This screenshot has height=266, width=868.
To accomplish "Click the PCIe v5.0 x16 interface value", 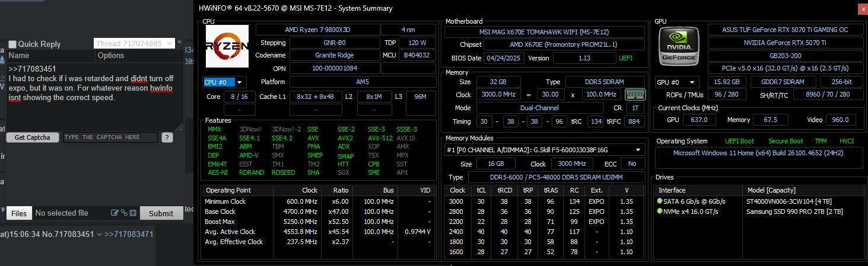I will pyautogui.click(x=785, y=69).
